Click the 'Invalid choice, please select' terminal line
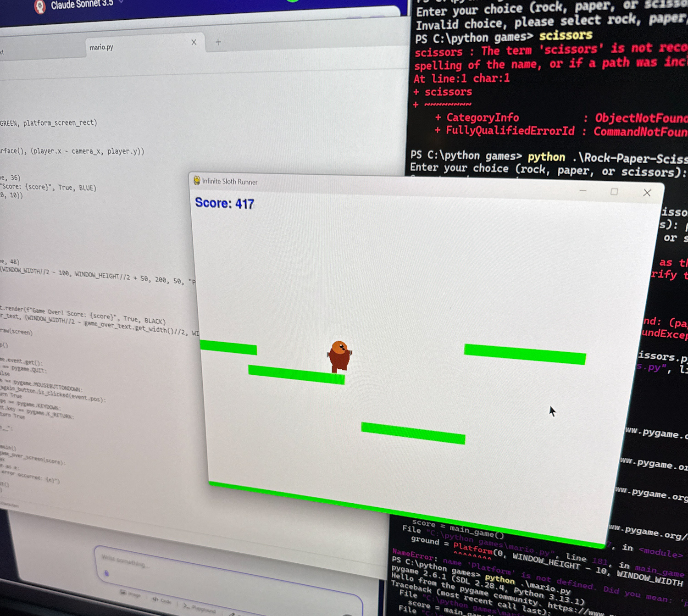This screenshot has width=688, height=616. (x=553, y=22)
